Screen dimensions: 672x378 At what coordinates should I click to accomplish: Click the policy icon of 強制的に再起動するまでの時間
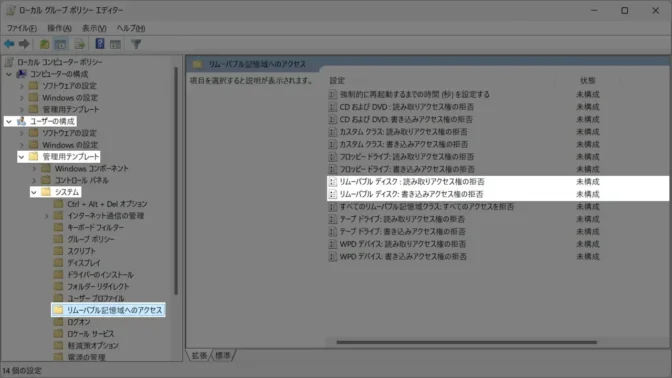(x=333, y=94)
